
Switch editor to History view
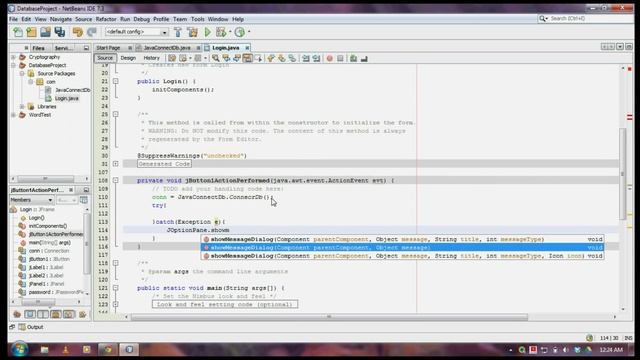151,58
